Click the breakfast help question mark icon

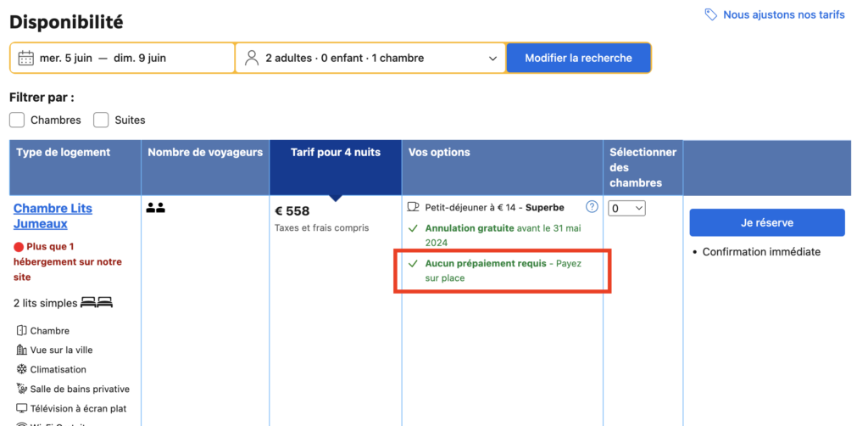(x=593, y=207)
